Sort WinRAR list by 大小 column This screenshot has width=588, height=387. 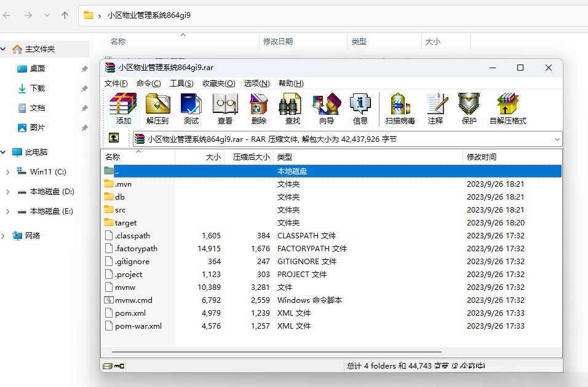point(199,157)
